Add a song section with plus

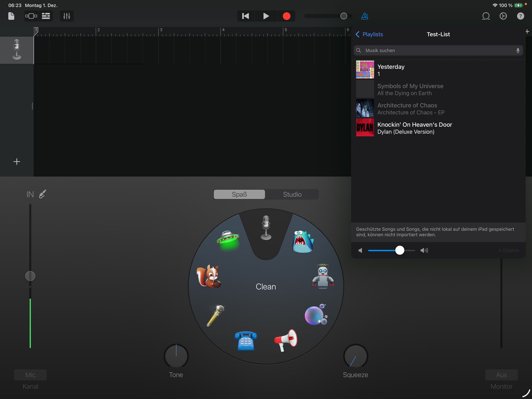[527, 32]
